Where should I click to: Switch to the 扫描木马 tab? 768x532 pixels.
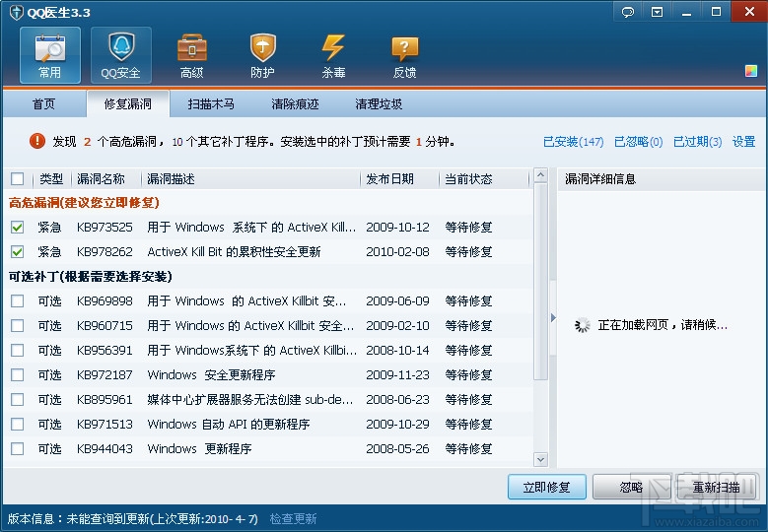(x=211, y=103)
